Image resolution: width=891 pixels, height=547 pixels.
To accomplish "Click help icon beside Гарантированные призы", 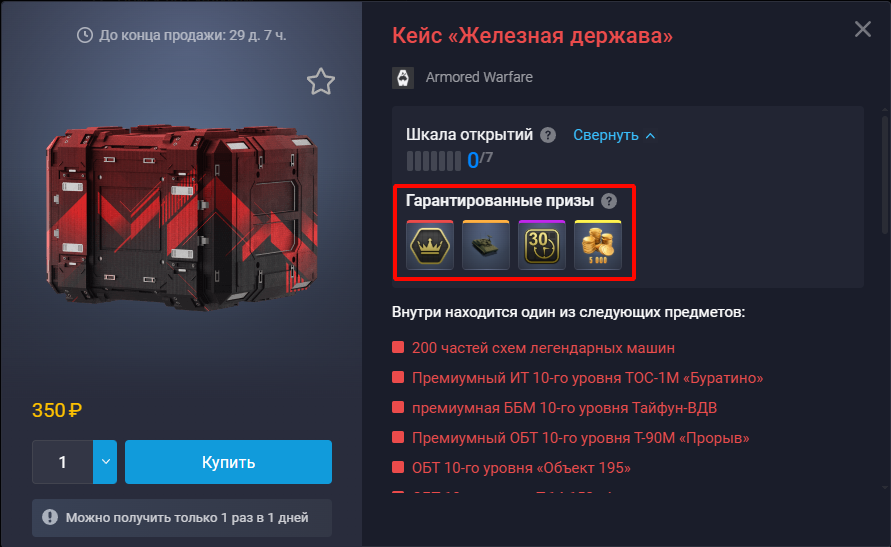I will click(609, 201).
